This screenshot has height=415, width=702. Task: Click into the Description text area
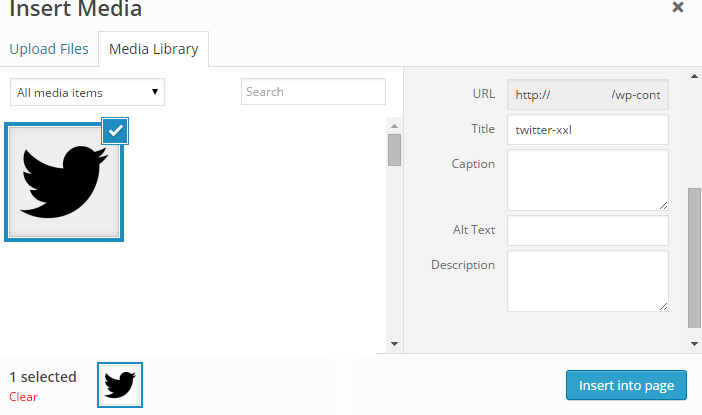(x=588, y=281)
